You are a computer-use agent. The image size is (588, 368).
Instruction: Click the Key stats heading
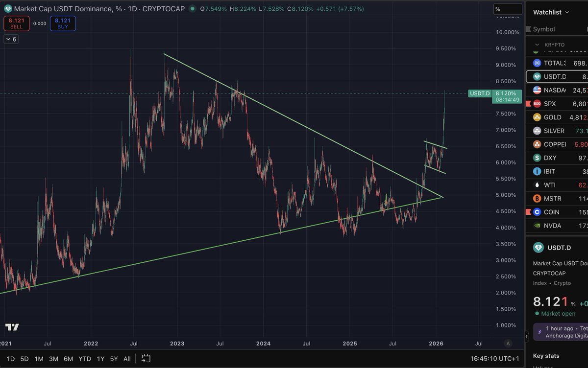click(x=546, y=356)
